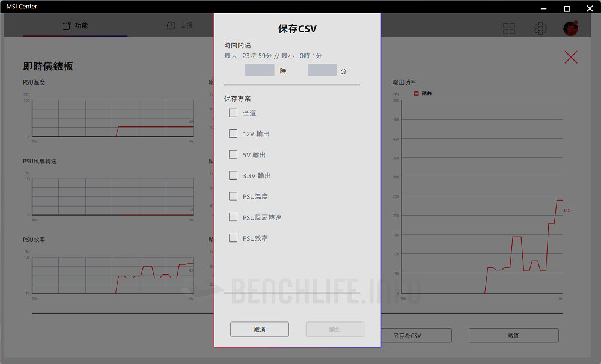Click the hours input field
Viewport: 601px width, 364px height.
pyautogui.click(x=260, y=70)
